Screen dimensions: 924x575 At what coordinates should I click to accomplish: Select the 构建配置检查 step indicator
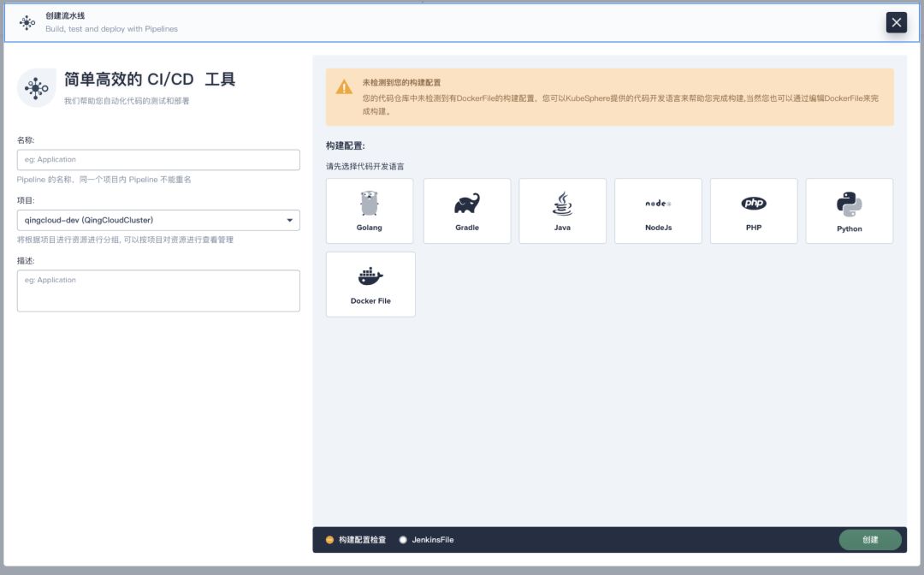coord(356,540)
